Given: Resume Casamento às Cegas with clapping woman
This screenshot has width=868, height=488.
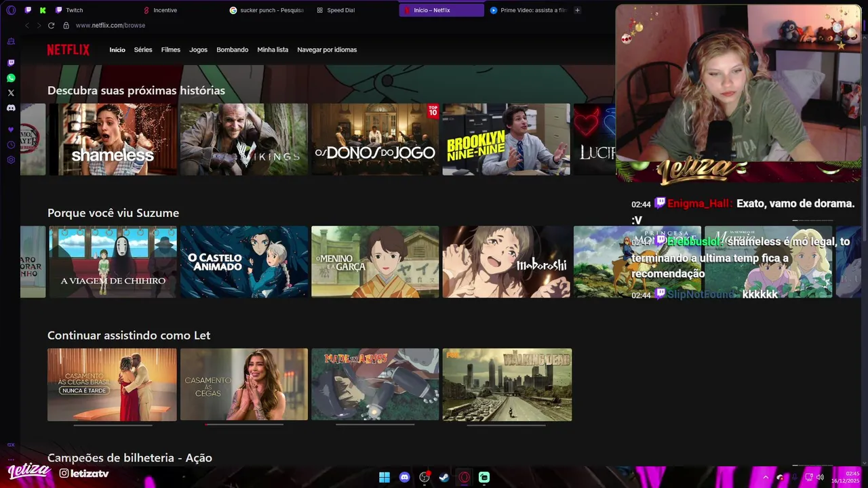Looking at the screenshot, I should [x=244, y=384].
